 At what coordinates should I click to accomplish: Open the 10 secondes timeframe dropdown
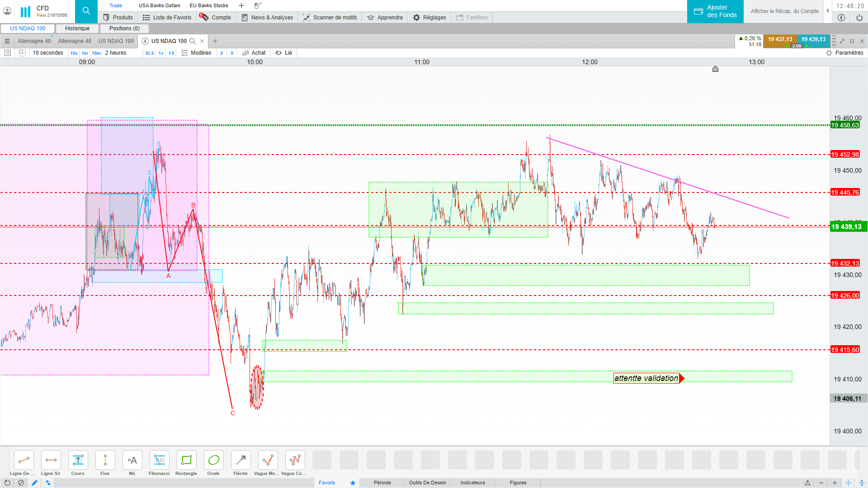(48, 53)
